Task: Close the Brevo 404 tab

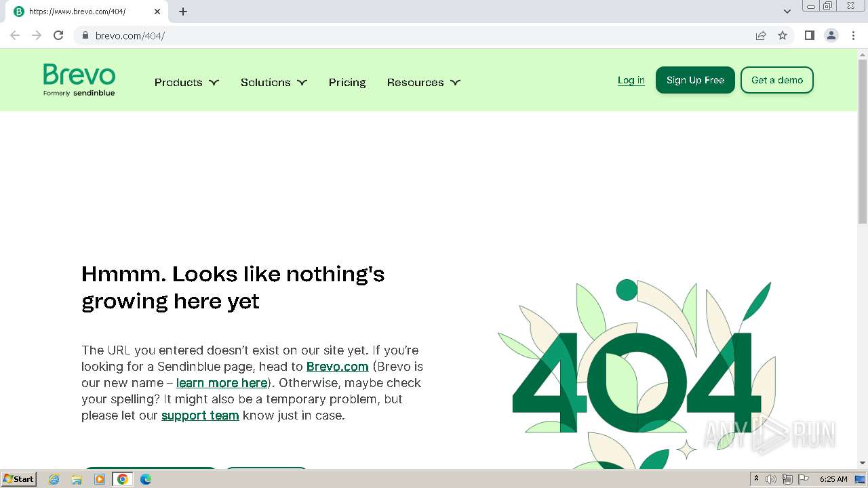Action: coord(157,12)
